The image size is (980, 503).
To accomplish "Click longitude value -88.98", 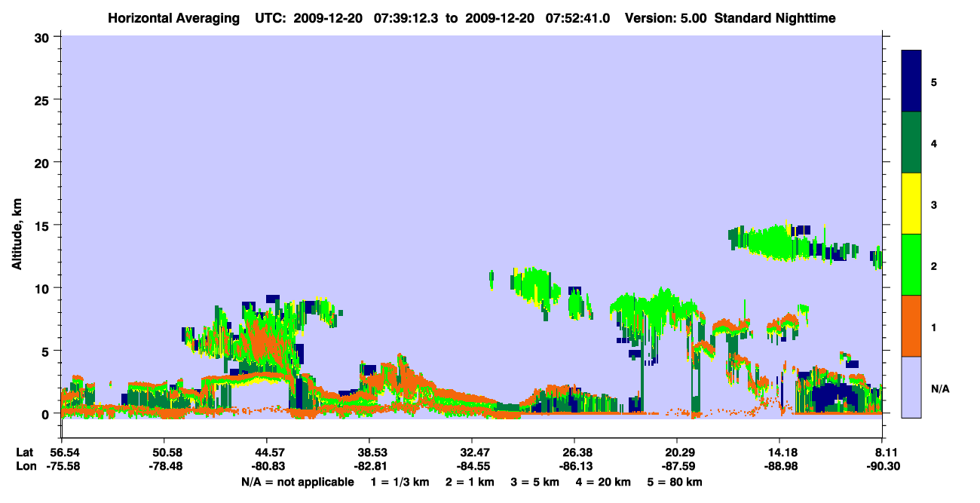I will point(780,467).
